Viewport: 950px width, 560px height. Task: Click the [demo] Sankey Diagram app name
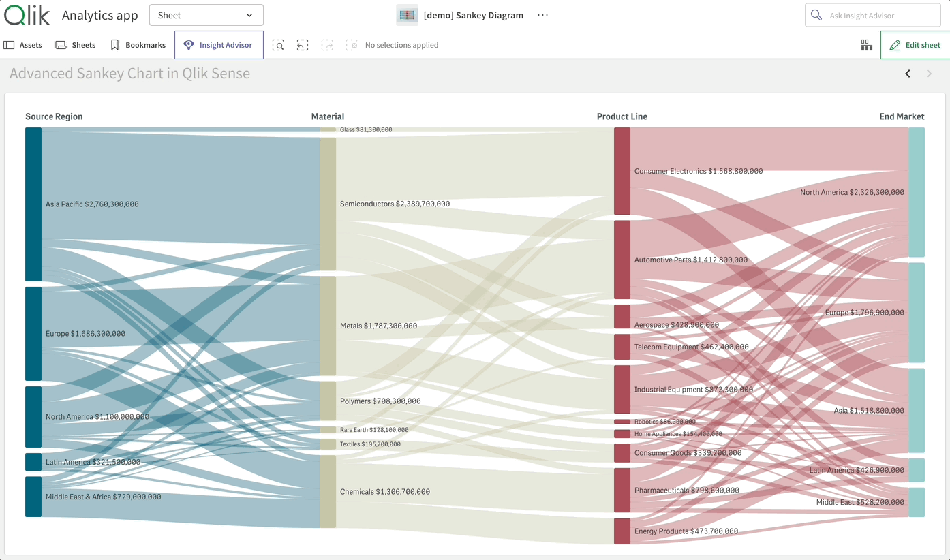click(474, 15)
